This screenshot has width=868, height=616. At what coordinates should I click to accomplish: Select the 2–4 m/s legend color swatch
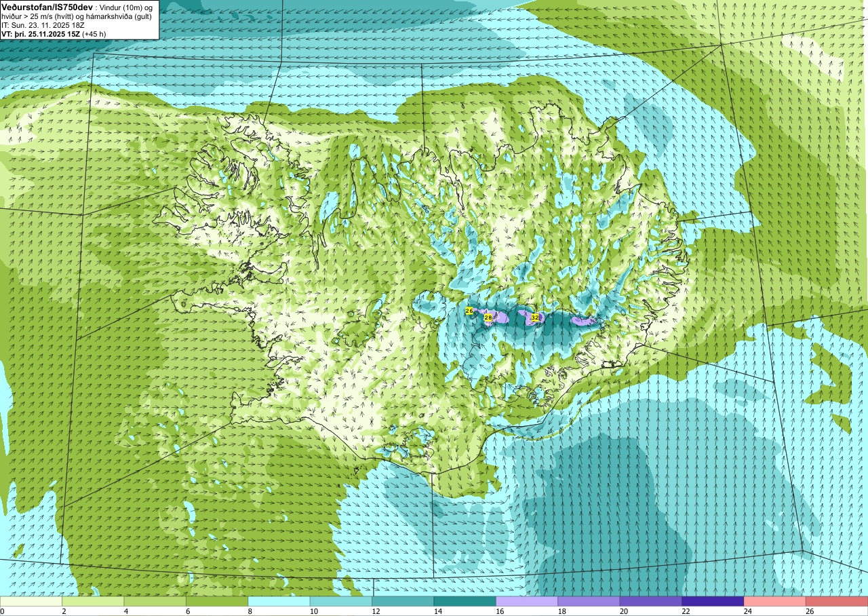[x=93, y=601]
